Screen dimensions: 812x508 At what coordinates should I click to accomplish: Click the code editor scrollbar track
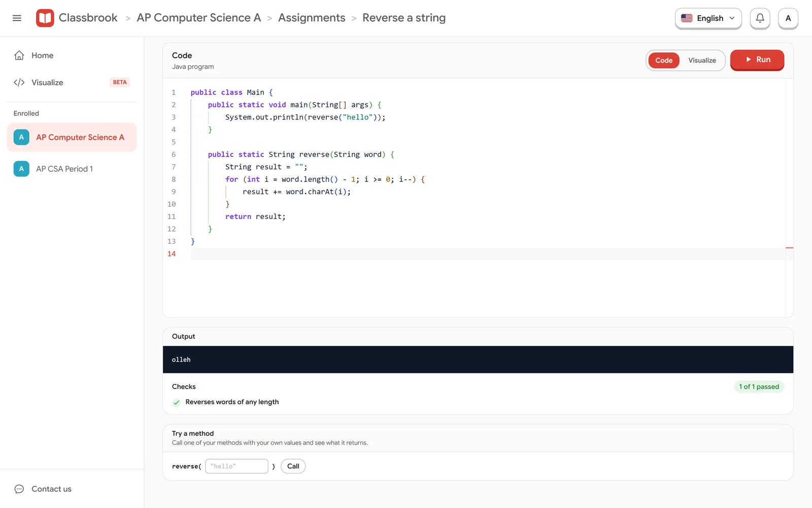click(x=789, y=198)
